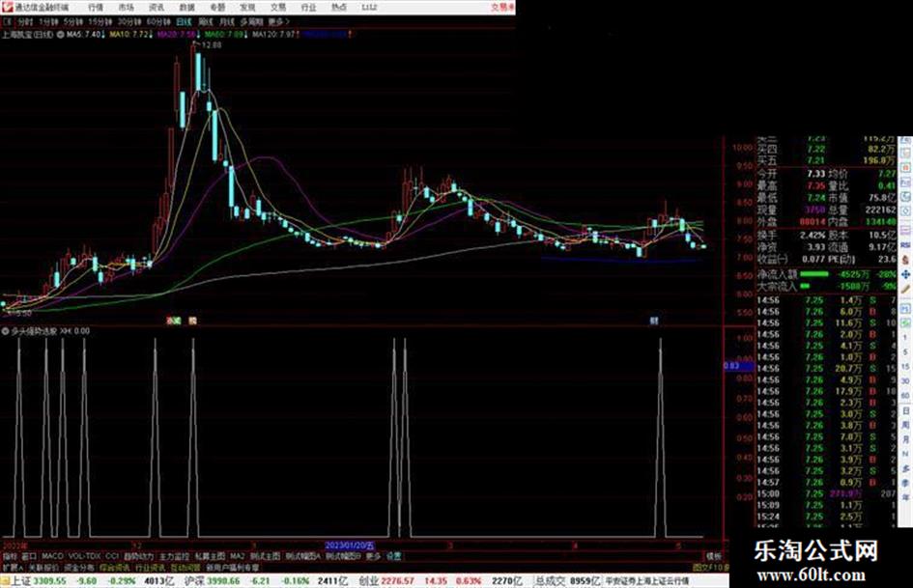
Task: Open the 交易 menu
Action: [277, 8]
